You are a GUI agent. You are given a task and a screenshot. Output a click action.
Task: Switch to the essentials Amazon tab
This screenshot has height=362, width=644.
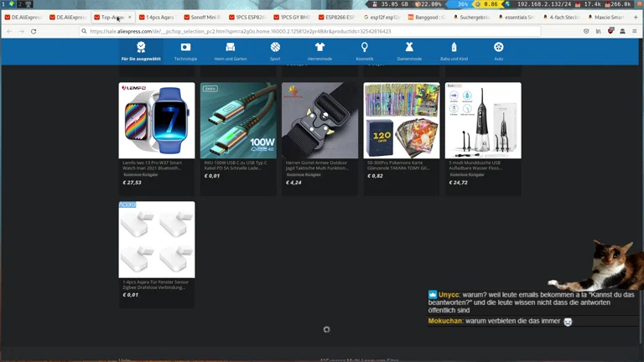(x=517, y=18)
